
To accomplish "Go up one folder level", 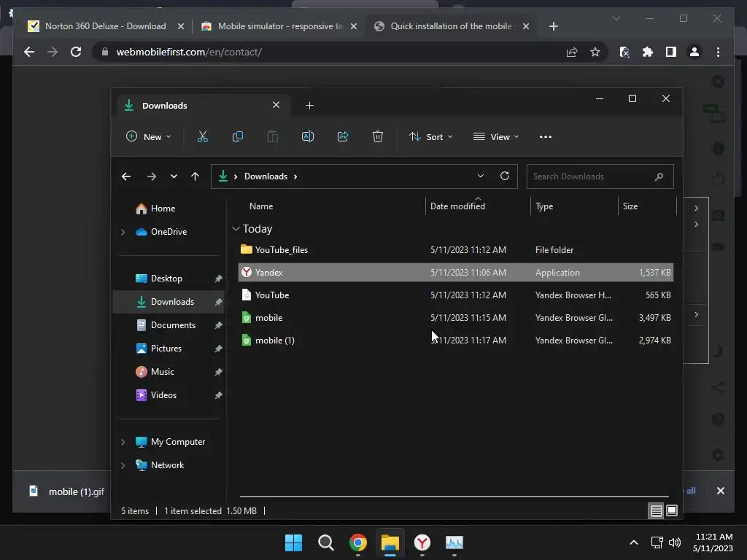I will tap(195, 176).
